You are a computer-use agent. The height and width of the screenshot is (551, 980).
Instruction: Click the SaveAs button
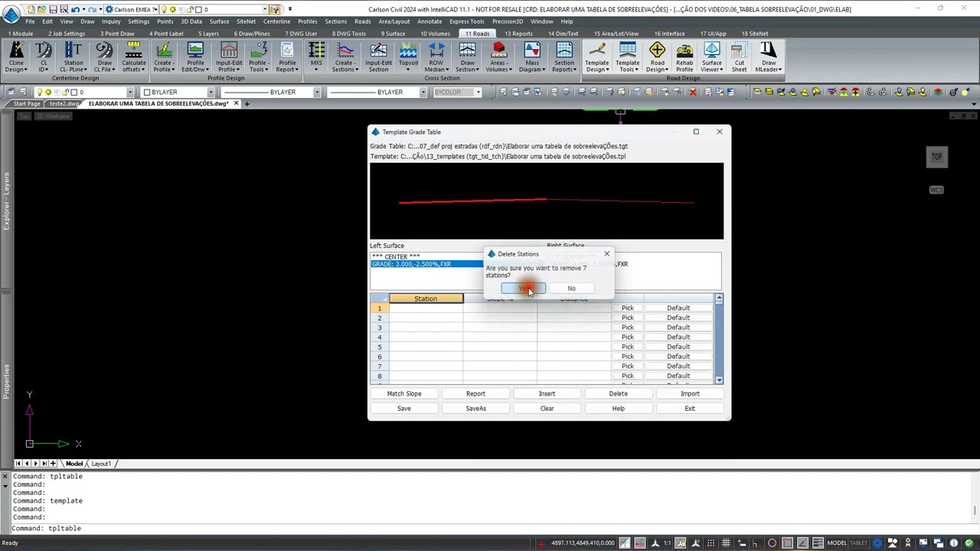(475, 409)
